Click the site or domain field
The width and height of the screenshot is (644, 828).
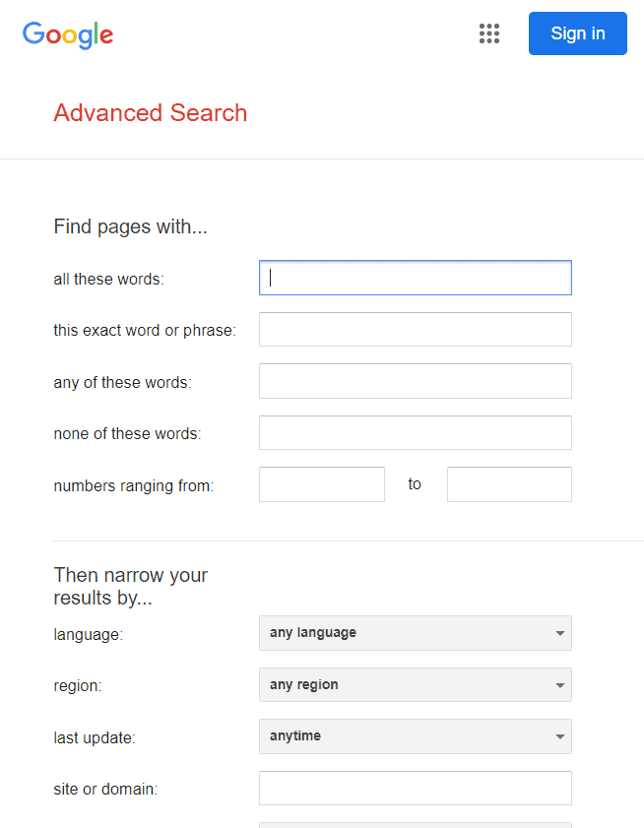coord(416,789)
